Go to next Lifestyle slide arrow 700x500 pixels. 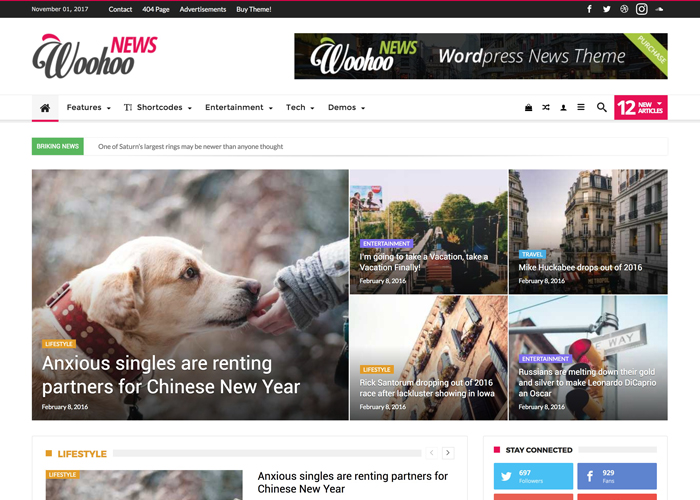[448, 453]
